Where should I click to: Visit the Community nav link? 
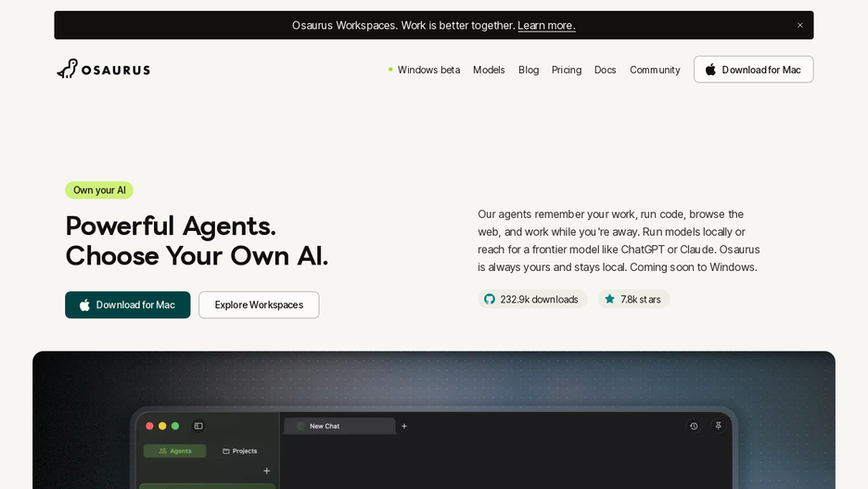[655, 70]
